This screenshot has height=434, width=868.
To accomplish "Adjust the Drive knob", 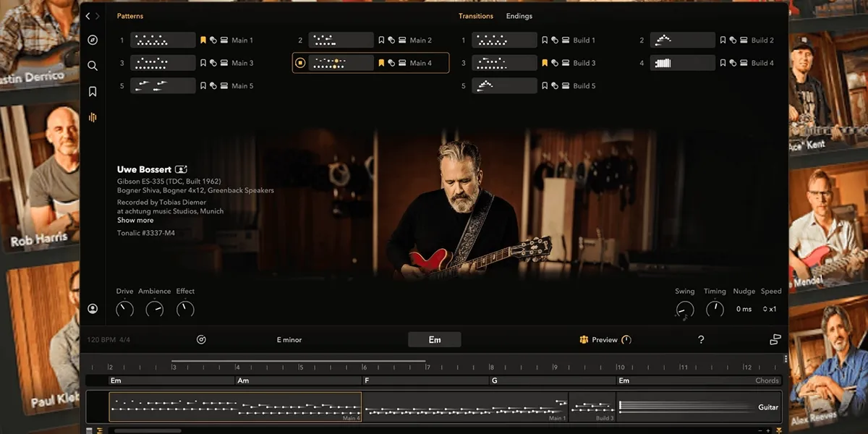I will (x=124, y=309).
